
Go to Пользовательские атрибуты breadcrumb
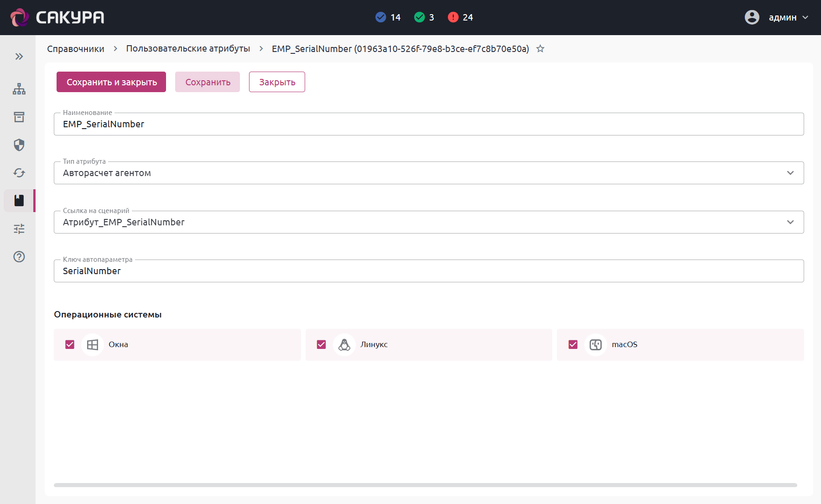(188, 49)
